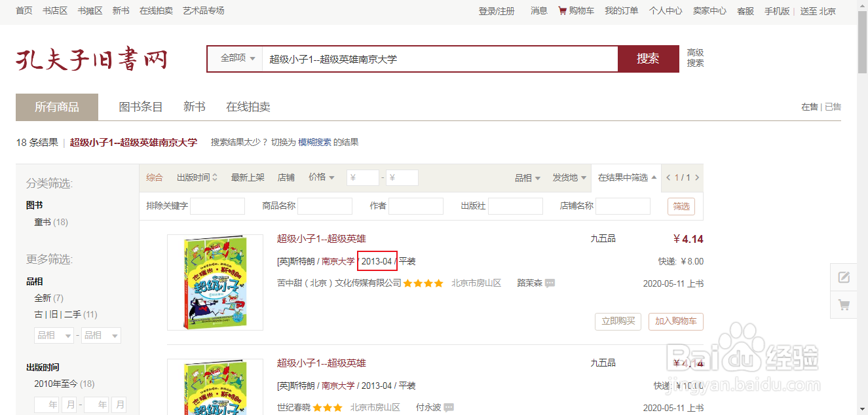Filter by 全新 (7) condition
This screenshot has height=415, width=868.
click(x=49, y=298)
